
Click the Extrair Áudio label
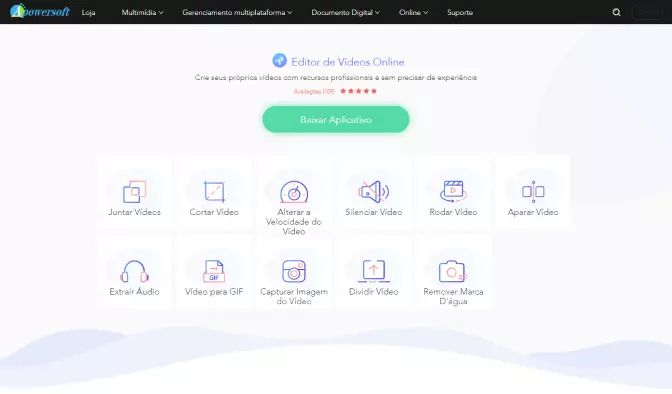tap(135, 292)
